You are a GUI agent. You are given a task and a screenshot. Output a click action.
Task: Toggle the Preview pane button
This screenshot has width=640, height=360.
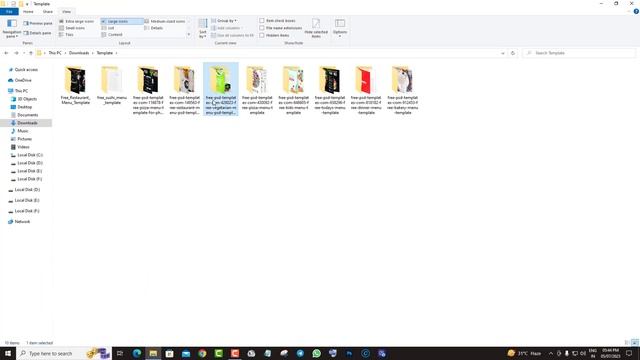click(x=38, y=23)
